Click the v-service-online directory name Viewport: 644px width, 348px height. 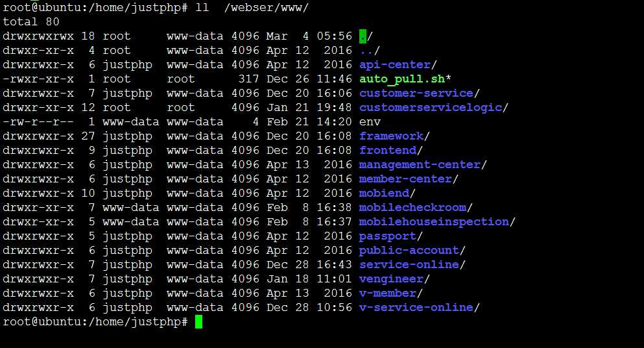(416, 308)
